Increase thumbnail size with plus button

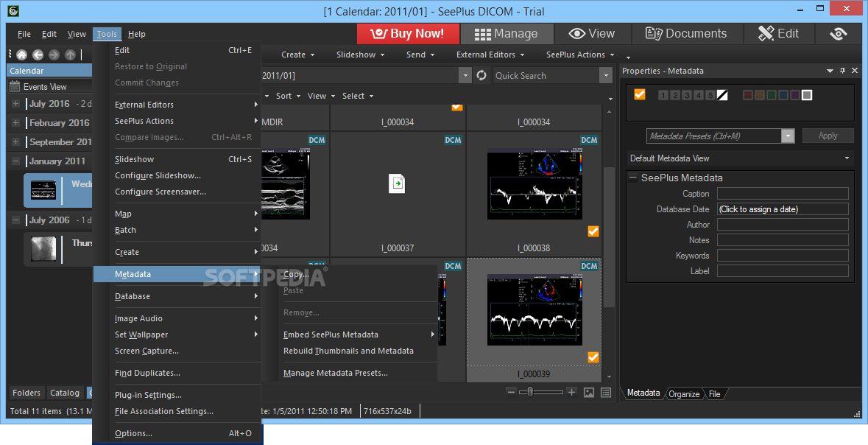(572, 393)
